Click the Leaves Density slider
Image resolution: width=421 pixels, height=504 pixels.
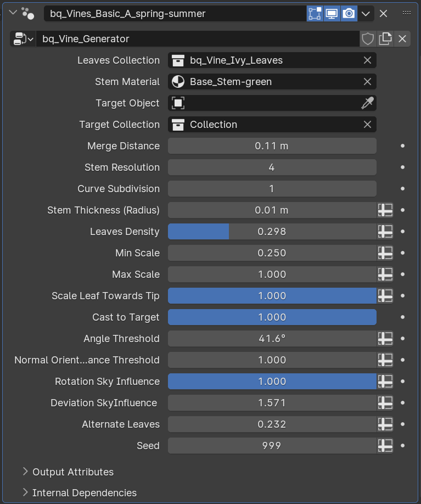coord(272,231)
